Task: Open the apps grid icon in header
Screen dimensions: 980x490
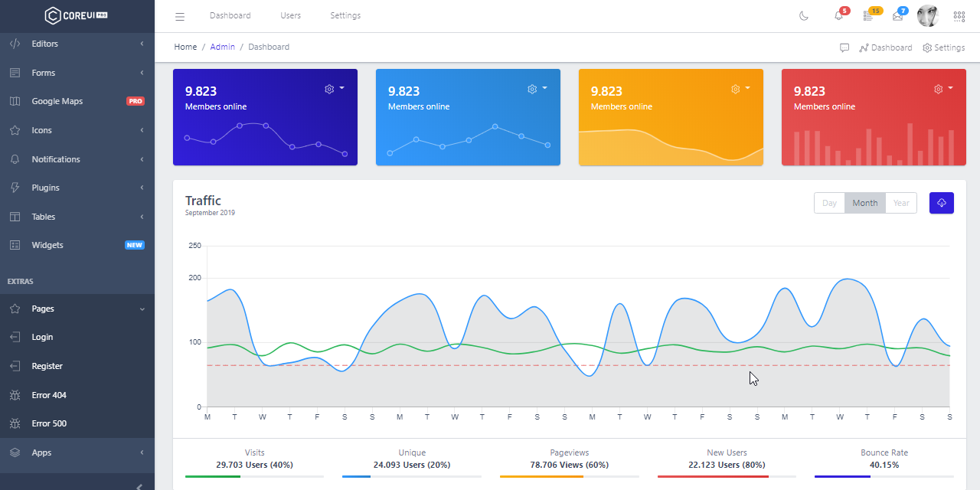Action: coord(959,16)
